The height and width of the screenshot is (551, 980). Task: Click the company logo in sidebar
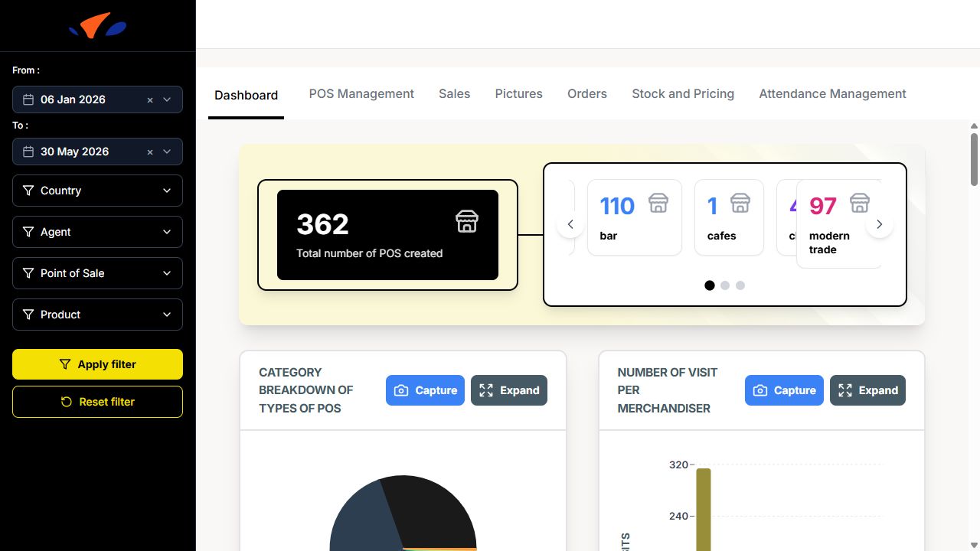click(x=98, y=26)
